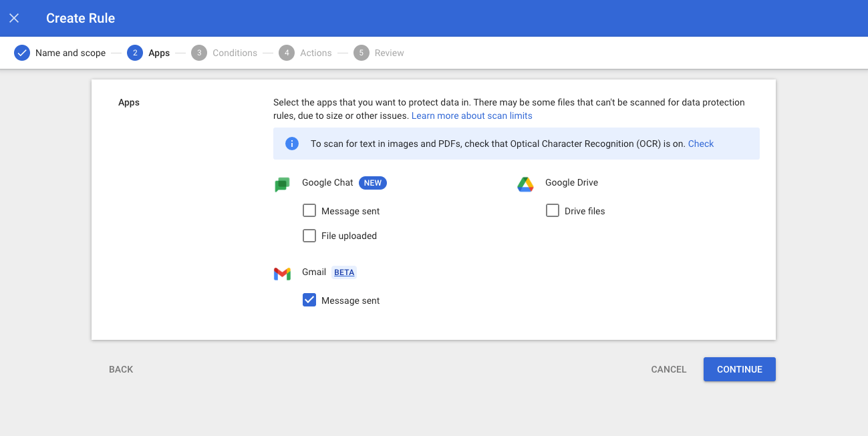Uncheck Gmail Message sent checkbox
Image resolution: width=868 pixels, height=436 pixels.
click(x=309, y=300)
